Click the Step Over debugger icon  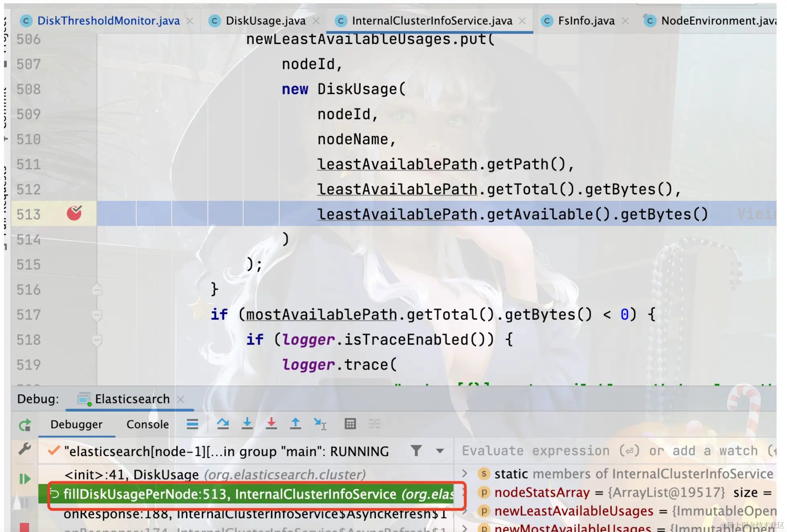pos(223,424)
